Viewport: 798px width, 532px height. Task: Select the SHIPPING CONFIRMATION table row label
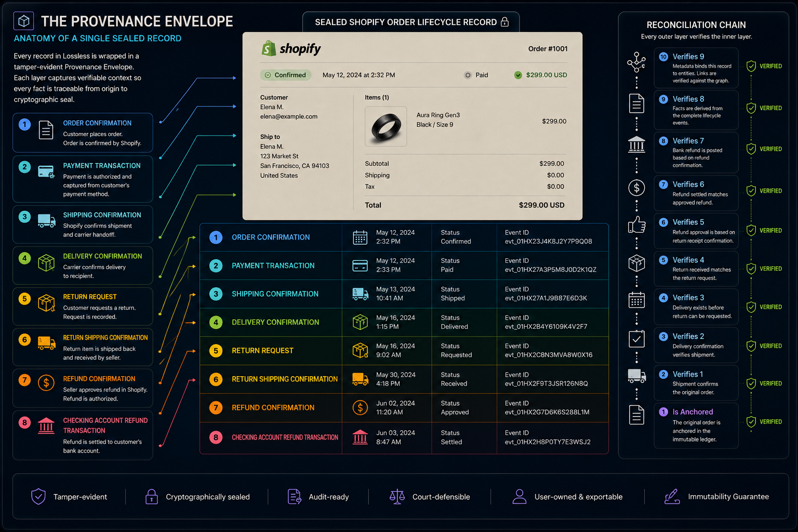(275, 294)
